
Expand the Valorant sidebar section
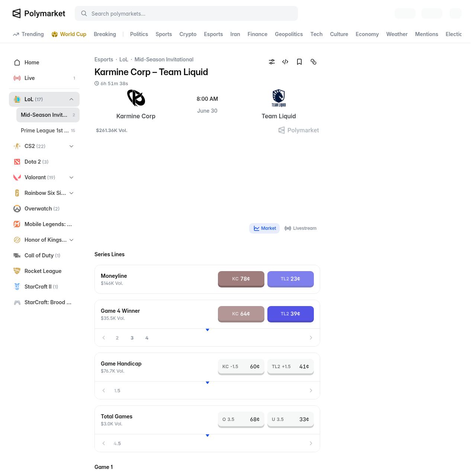click(71, 177)
